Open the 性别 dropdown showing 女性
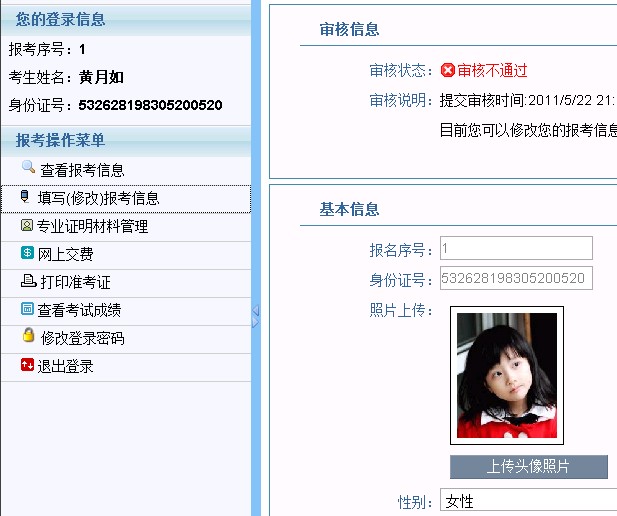 [528, 501]
